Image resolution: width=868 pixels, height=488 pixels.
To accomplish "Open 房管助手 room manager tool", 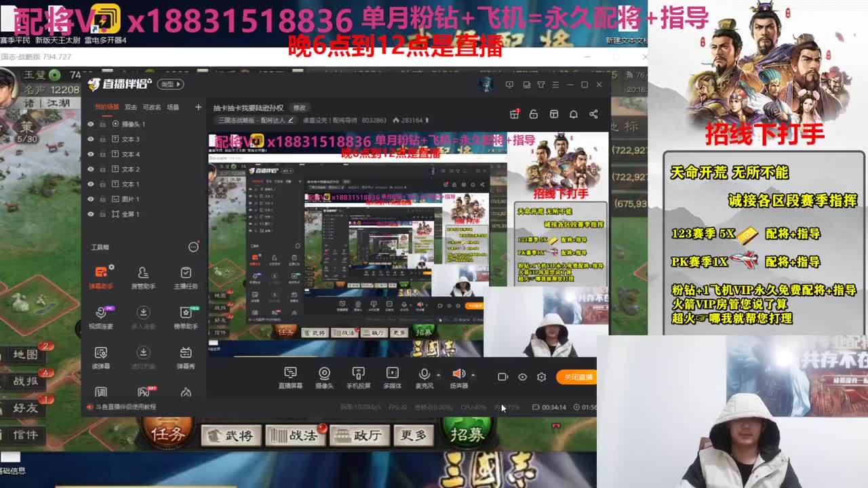I will pos(143,277).
